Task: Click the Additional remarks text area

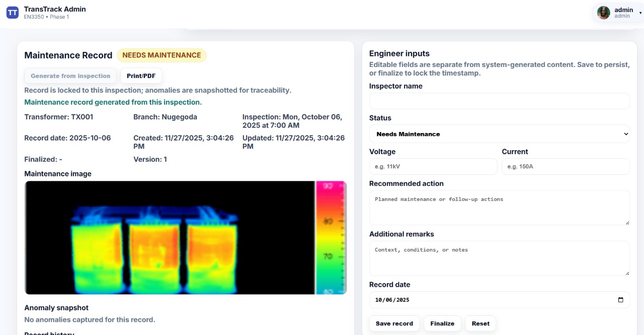Action: pos(499,258)
